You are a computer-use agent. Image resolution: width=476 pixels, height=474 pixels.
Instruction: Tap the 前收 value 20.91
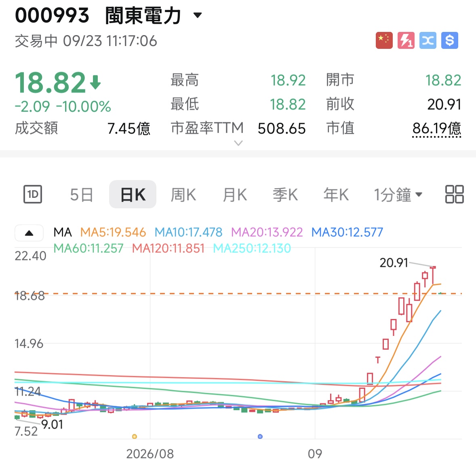[x=444, y=104]
